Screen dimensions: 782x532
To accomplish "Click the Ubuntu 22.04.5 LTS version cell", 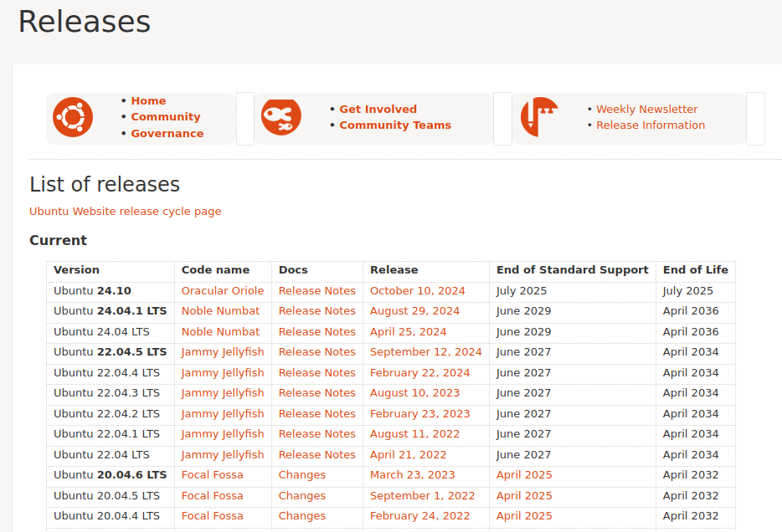I will 111,353.
